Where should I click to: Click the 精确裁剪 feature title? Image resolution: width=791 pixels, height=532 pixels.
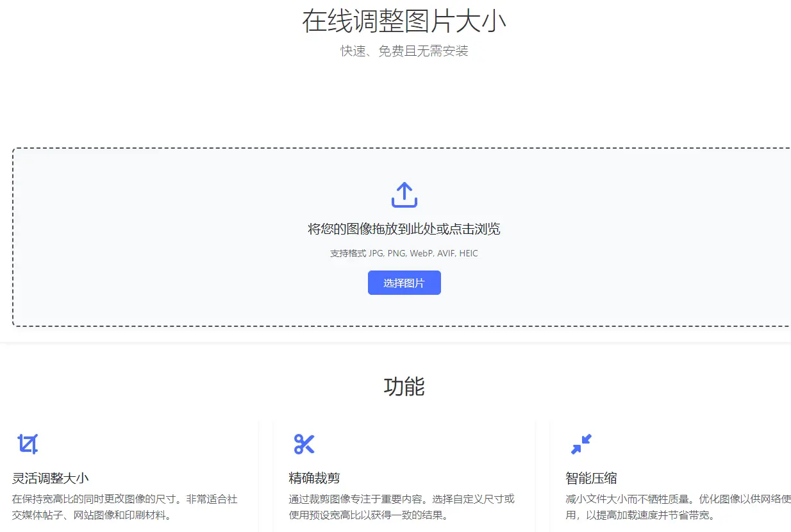coord(314,478)
